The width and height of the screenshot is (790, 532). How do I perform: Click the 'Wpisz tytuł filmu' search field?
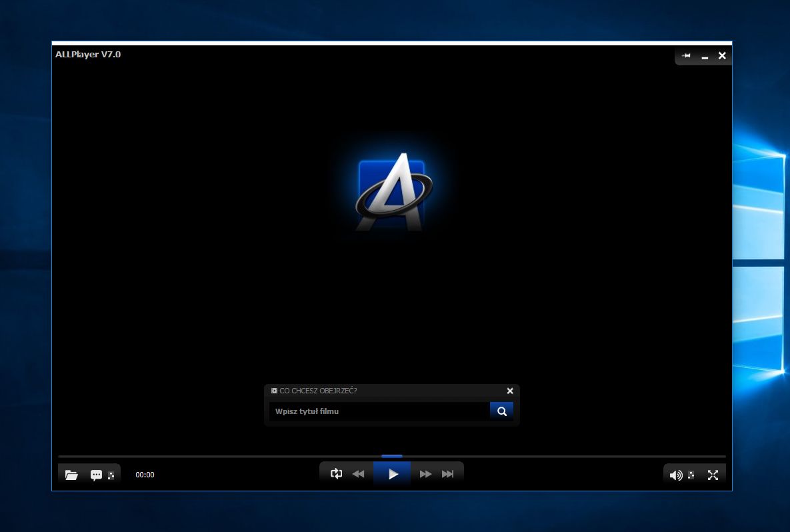(x=379, y=411)
